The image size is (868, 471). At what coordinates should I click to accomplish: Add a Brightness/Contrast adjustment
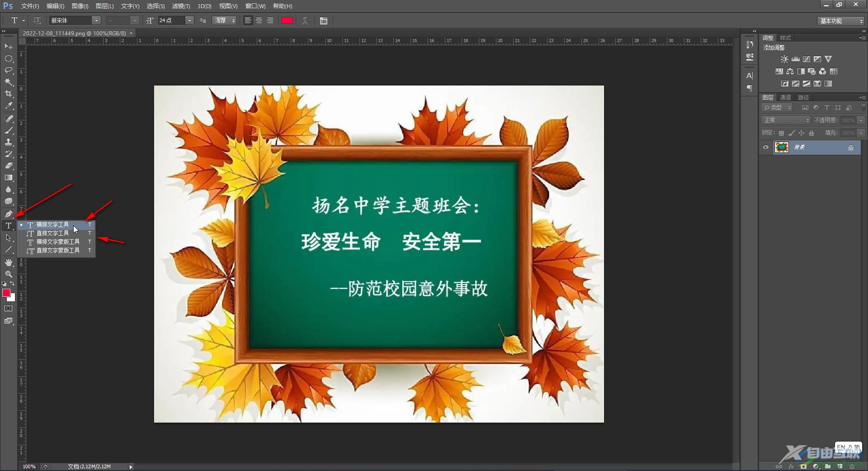point(784,59)
